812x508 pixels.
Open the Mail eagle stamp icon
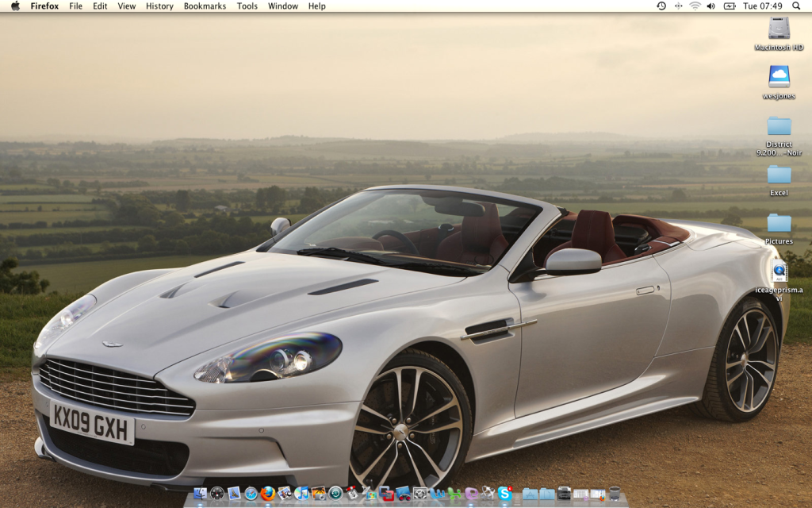234,493
